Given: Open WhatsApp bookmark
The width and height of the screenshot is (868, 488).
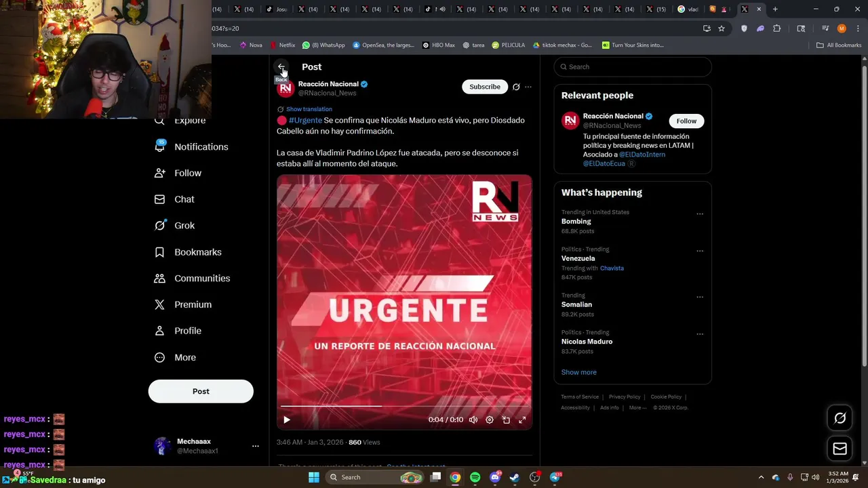Looking at the screenshot, I should coord(323,45).
